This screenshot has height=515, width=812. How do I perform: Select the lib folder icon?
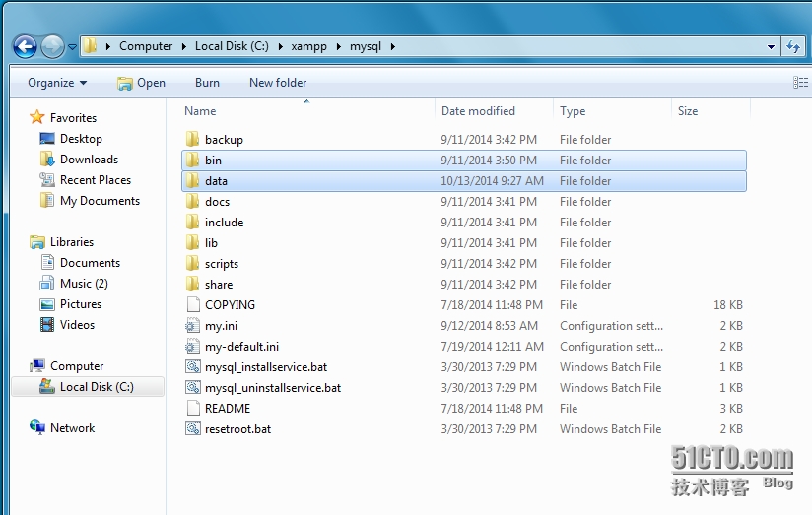click(192, 243)
